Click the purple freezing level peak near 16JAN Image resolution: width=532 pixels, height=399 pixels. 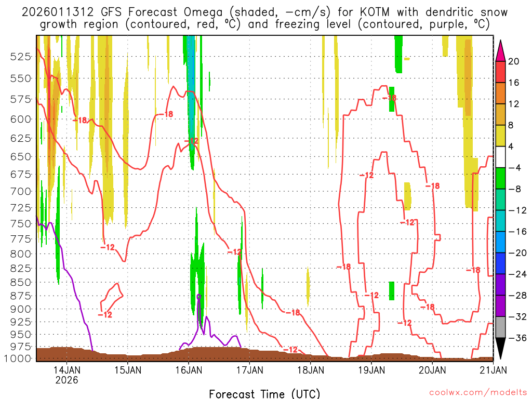coord(199,297)
